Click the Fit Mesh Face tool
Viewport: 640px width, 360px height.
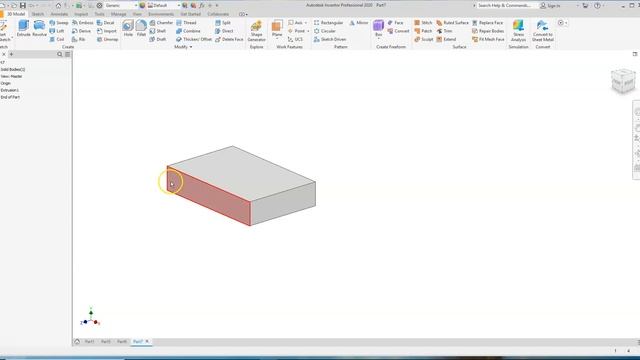[x=488, y=39]
